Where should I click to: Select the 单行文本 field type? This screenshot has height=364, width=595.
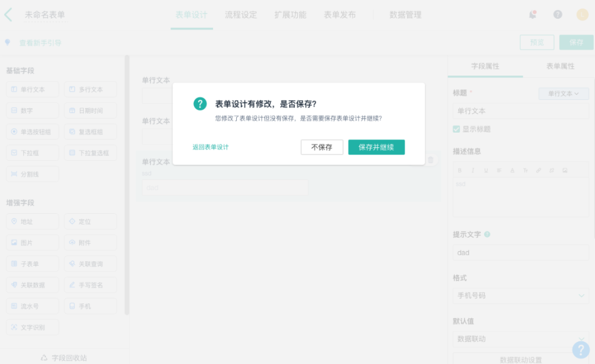(33, 89)
